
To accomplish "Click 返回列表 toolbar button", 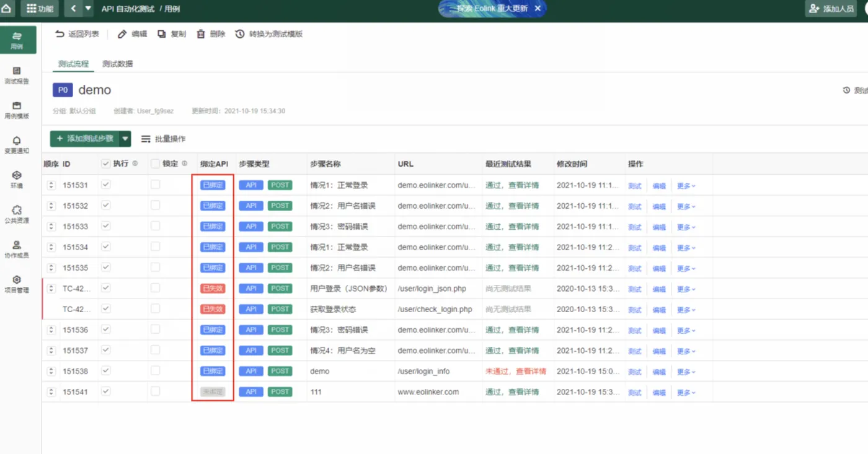I will (x=77, y=34).
